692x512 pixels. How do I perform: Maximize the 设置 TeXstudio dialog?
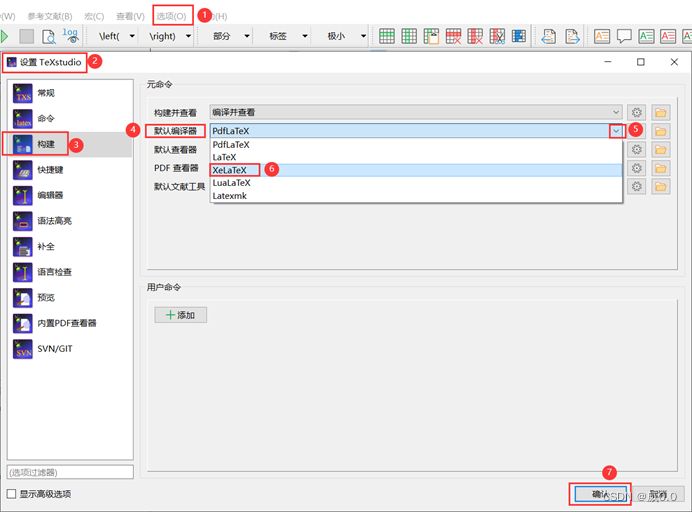point(641,62)
